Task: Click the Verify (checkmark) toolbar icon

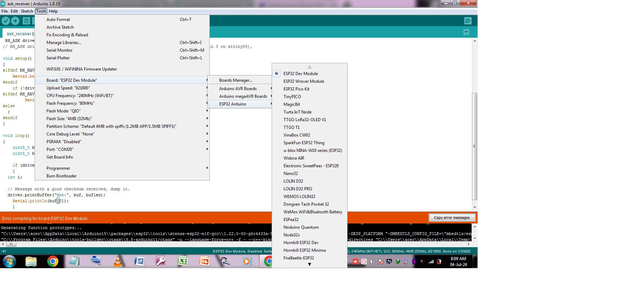Action: [x=6, y=21]
